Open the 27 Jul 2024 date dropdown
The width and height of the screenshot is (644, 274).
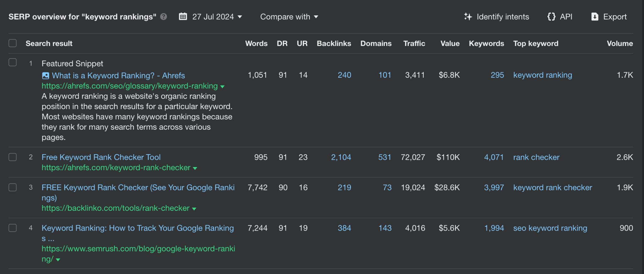pyautogui.click(x=217, y=17)
